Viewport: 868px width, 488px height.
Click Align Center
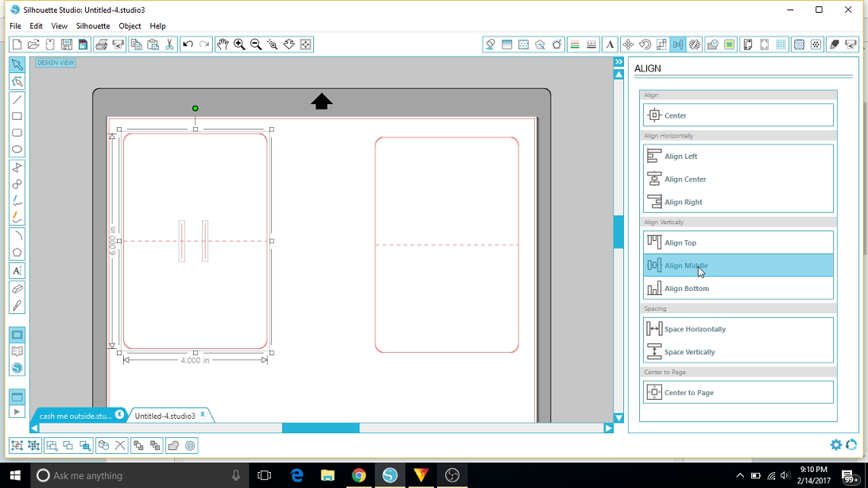738,179
